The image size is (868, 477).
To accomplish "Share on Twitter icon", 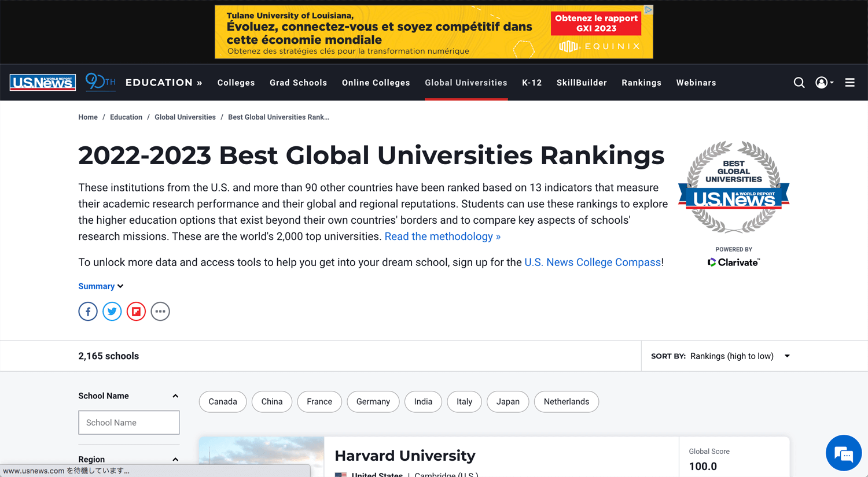I will tap(112, 312).
